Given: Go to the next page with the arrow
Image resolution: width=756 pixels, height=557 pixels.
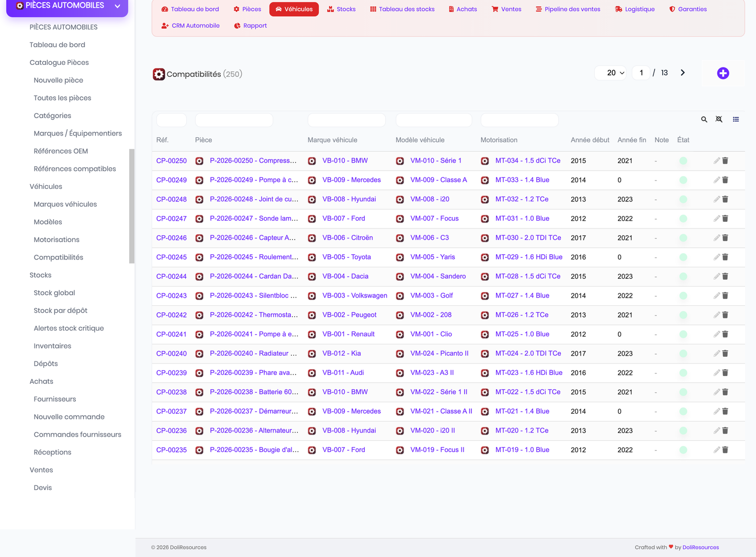Looking at the screenshot, I should pyautogui.click(x=683, y=73).
